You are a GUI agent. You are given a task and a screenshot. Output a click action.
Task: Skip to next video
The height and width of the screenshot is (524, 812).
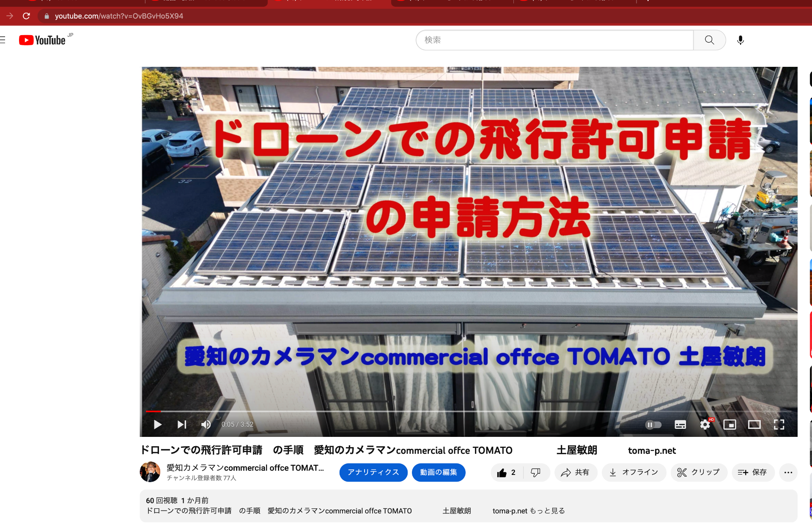182,424
